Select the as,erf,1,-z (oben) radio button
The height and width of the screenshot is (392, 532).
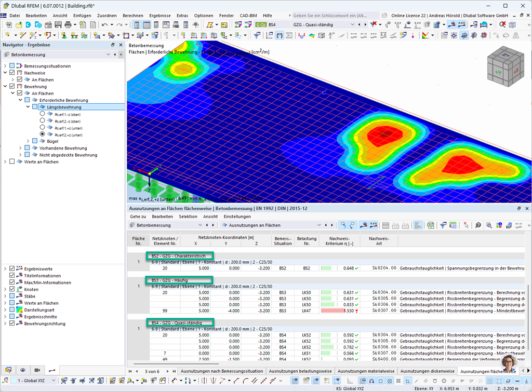point(43,114)
